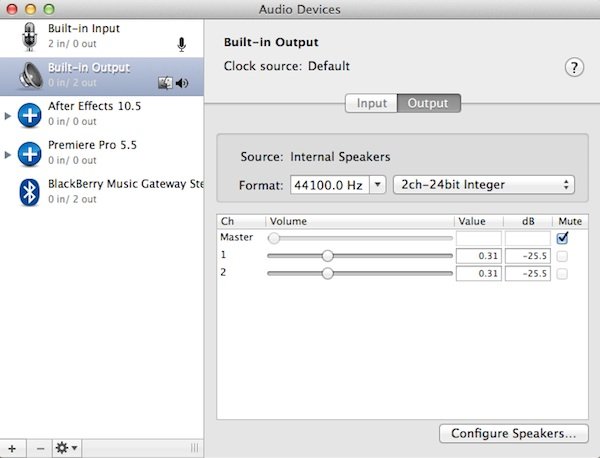Viewport: 600px width, 458px height.
Task: Click the BlackBerry Music Gateway Bluetooth icon
Action: tap(29, 192)
